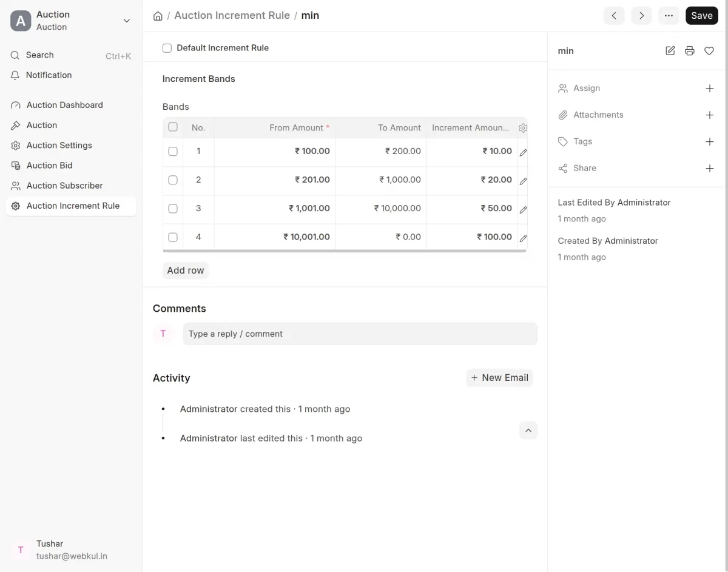Click Increment Amount cell ₹ 20.00

click(472, 180)
